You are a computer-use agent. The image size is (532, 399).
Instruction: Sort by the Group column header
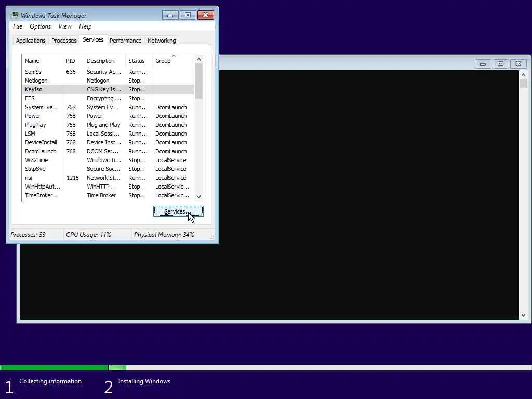tap(174, 61)
